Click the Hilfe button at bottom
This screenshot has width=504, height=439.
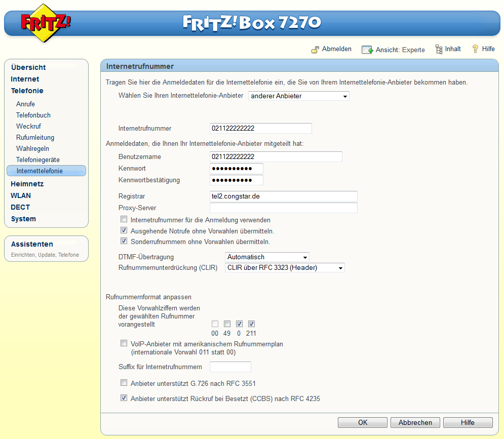coord(468,422)
